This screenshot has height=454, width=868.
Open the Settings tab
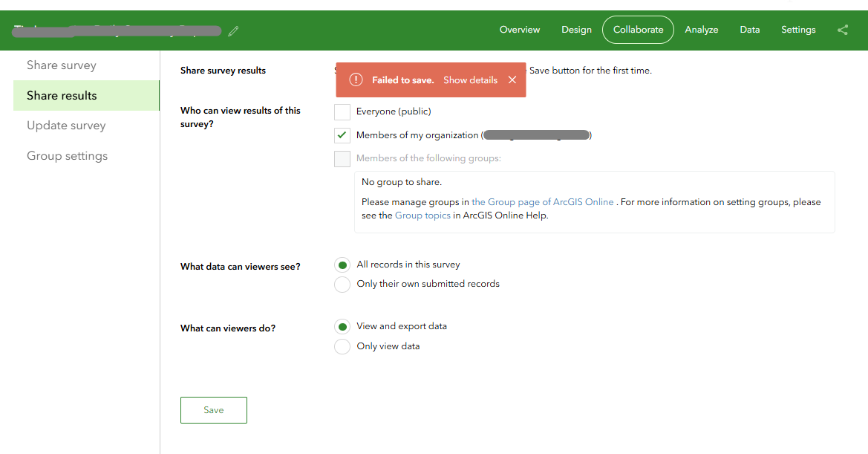798,30
